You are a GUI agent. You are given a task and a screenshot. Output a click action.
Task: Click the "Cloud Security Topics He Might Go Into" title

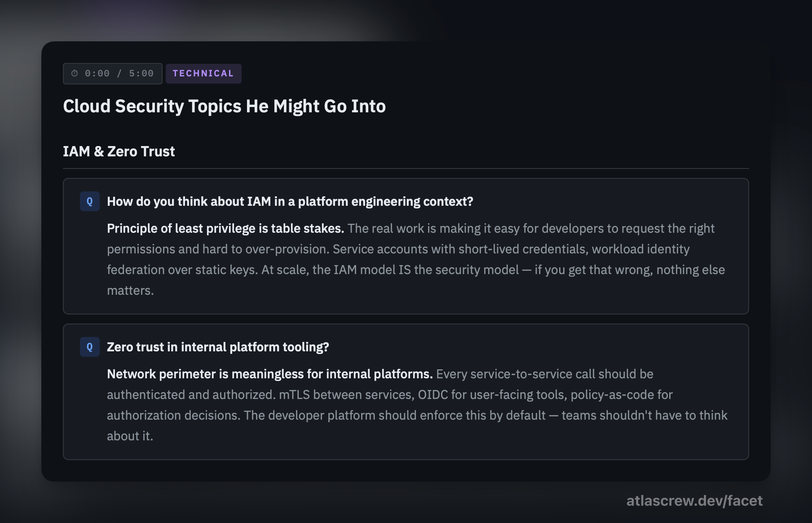click(224, 106)
